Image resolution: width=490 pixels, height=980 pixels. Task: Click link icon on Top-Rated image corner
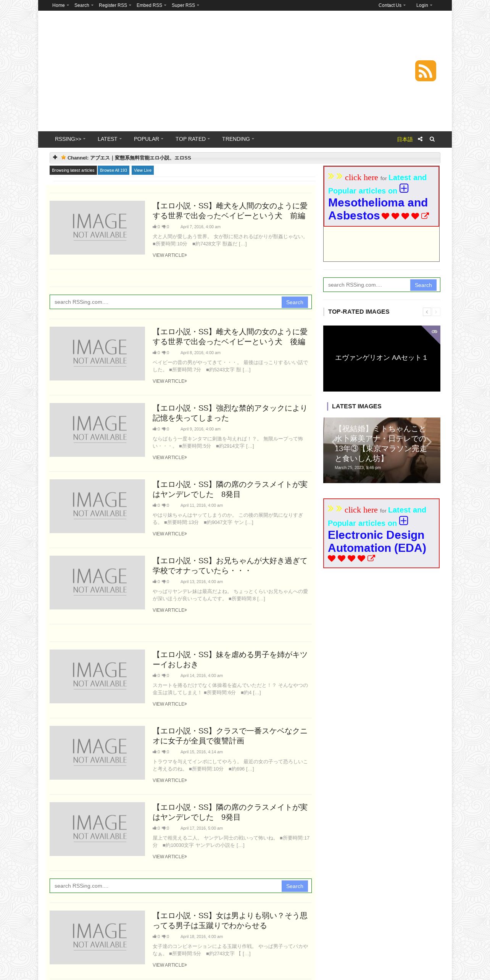click(x=434, y=331)
